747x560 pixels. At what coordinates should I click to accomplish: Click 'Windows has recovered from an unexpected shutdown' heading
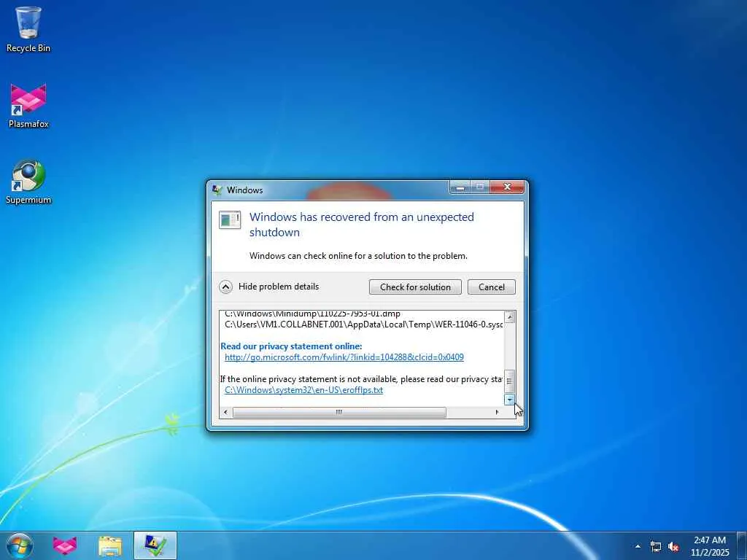362,225
